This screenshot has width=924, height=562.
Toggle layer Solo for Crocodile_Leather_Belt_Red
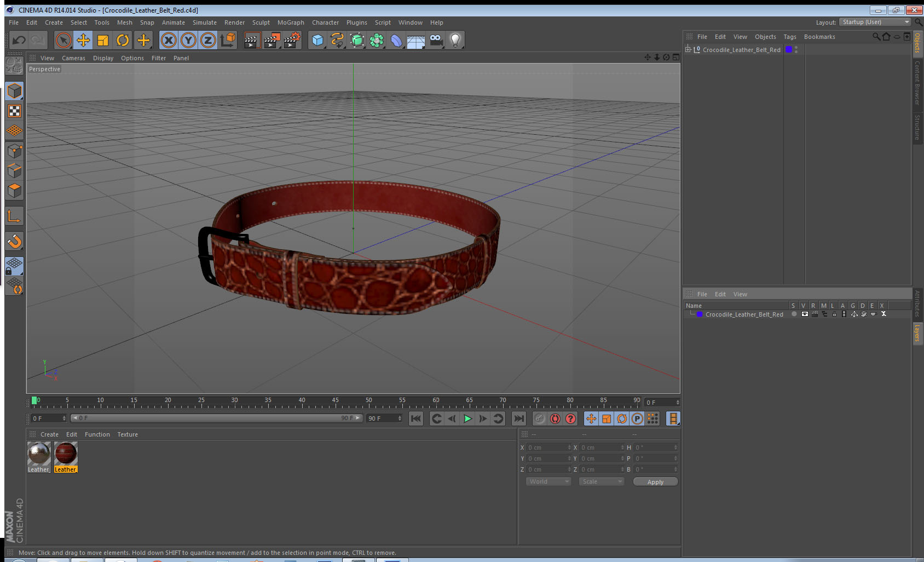(794, 314)
